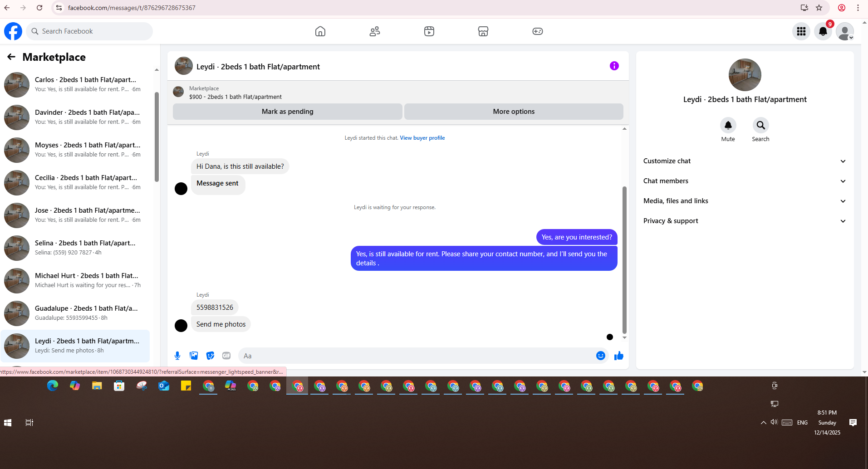Screen dimensions: 868x469
Task: Search in conversation with magnifier icon
Action: [x=761, y=125]
